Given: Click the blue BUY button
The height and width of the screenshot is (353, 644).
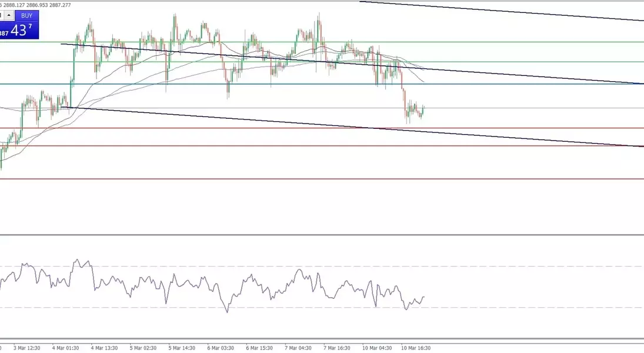Looking at the screenshot, I should pyautogui.click(x=26, y=16).
